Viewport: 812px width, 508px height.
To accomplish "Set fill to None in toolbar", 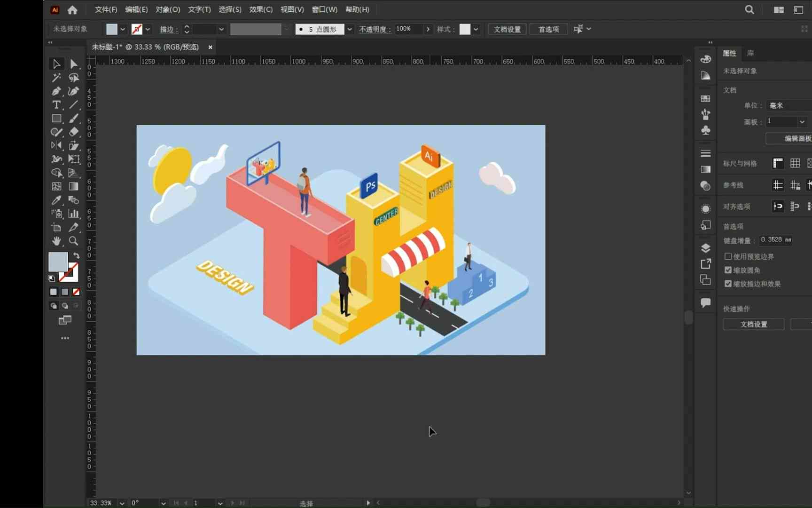I will (76, 292).
